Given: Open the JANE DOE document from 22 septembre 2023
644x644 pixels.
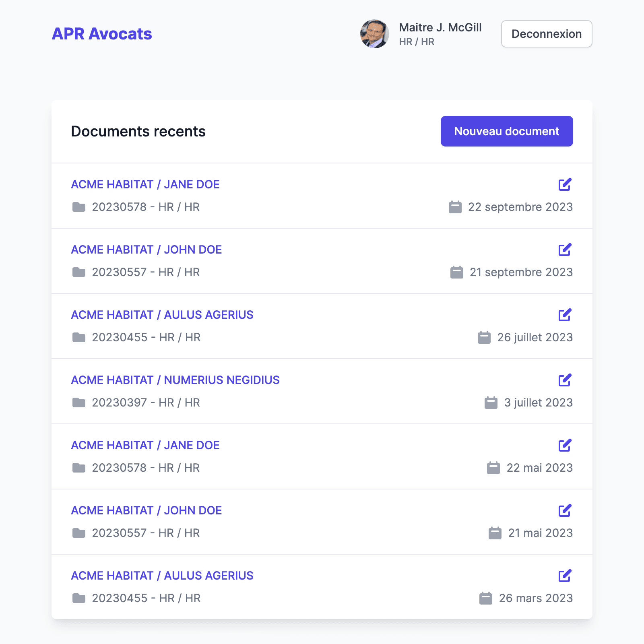Looking at the screenshot, I should 145,184.
